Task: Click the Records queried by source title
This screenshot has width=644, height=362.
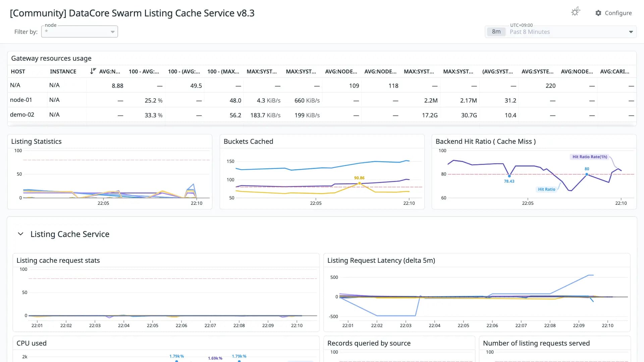Action: pyautogui.click(x=369, y=343)
